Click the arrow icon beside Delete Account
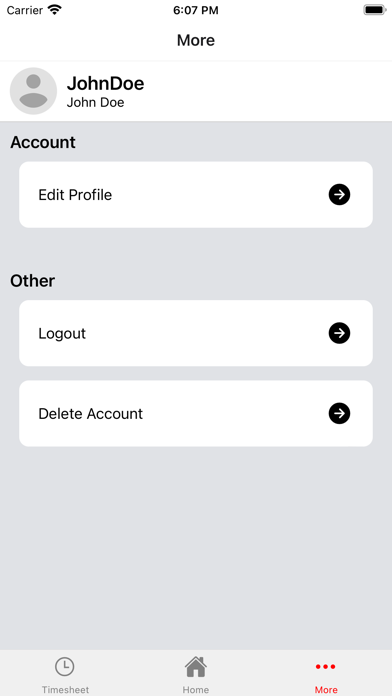Viewport: 392px width, 696px height. [339, 414]
